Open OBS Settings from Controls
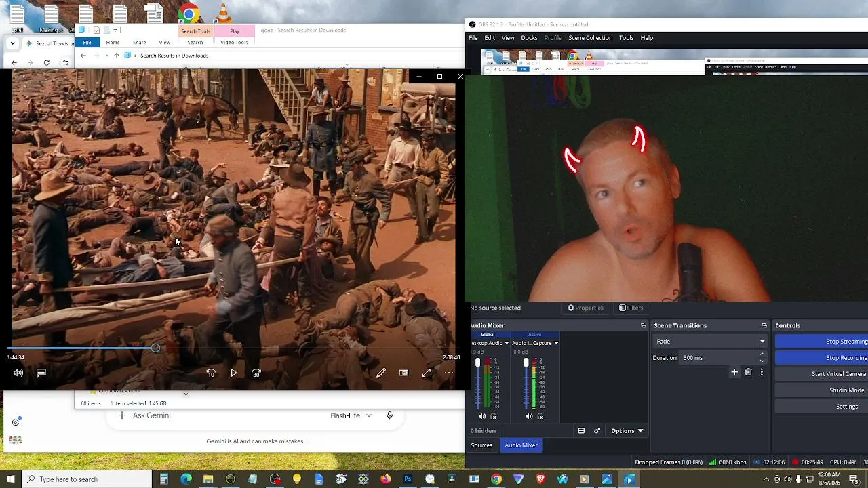The width and height of the screenshot is (868, 488). click(822, 407)
